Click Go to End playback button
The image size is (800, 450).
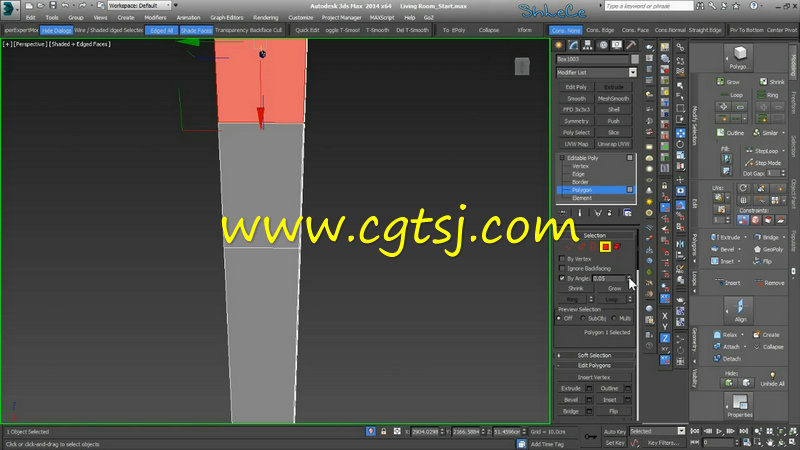(743, 432)
